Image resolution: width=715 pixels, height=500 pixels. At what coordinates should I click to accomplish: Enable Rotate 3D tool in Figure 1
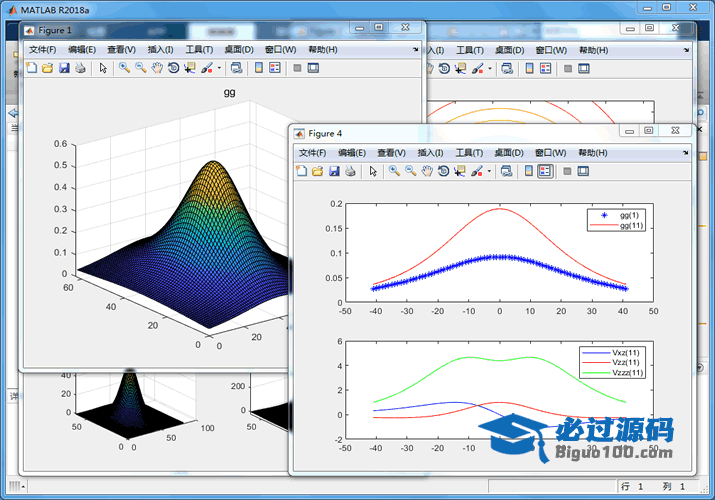click(173, 68)
